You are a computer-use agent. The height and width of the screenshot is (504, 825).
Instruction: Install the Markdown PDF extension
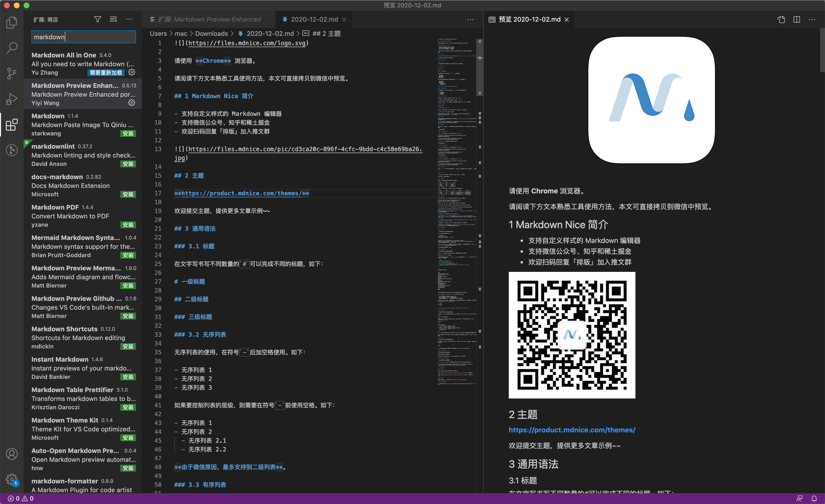(128, 225)
